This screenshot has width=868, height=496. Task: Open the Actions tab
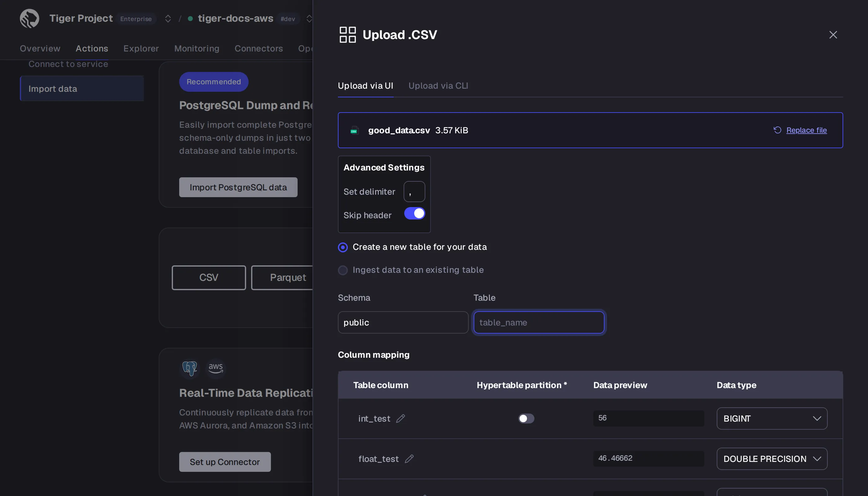coord(92,48)
